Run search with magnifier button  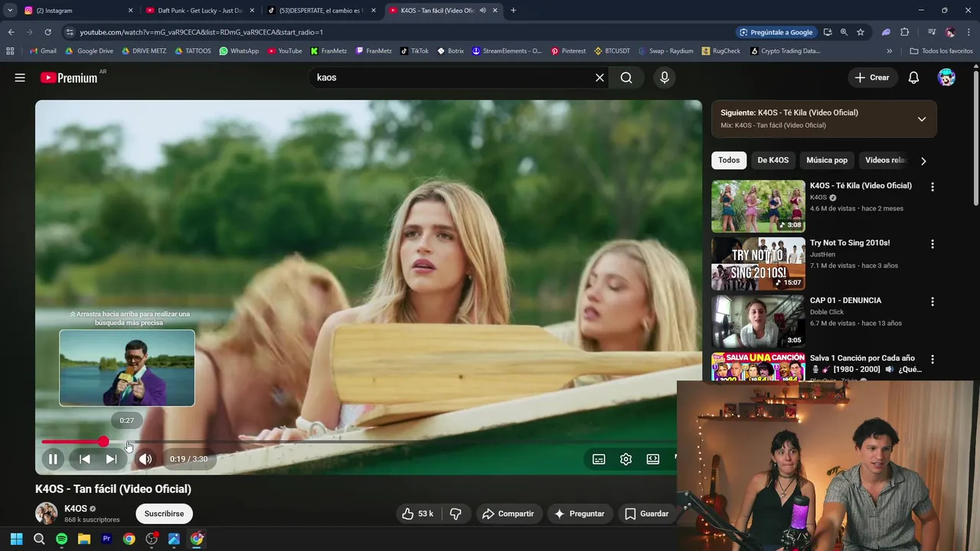[x=626, y=77]
